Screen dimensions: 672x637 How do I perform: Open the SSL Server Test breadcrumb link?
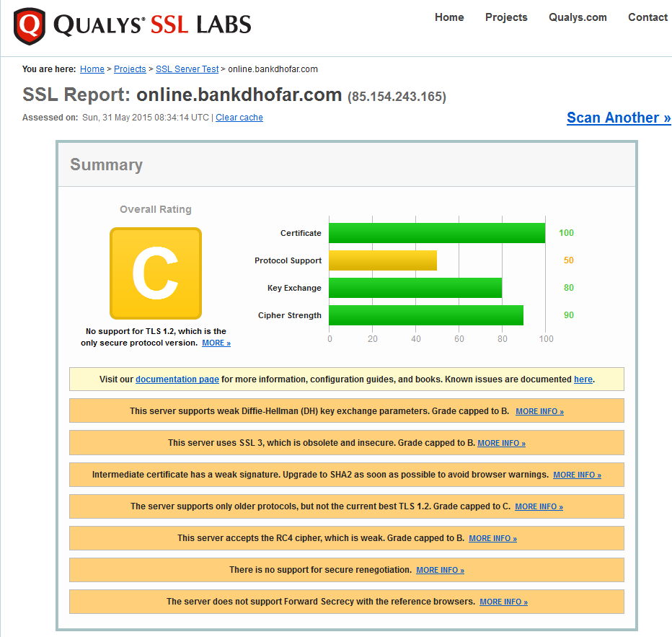point(187,69)
